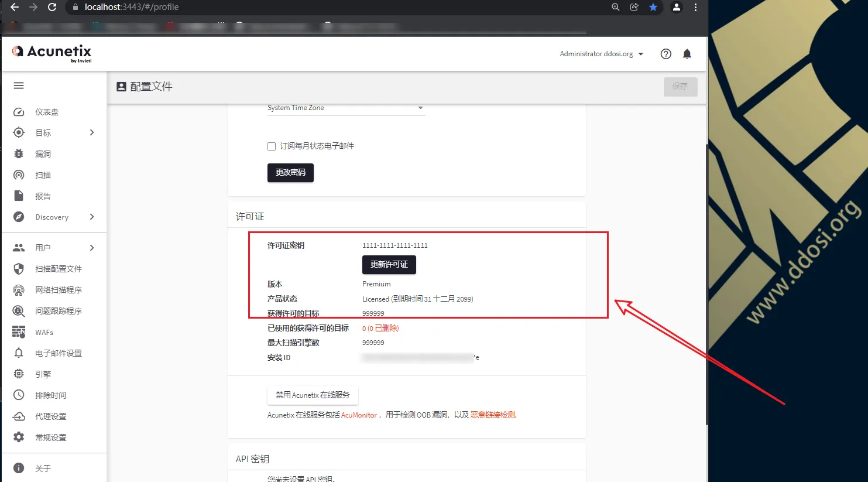
Task: Expand the Discovery submenu chevron
Action: [92, 217]
